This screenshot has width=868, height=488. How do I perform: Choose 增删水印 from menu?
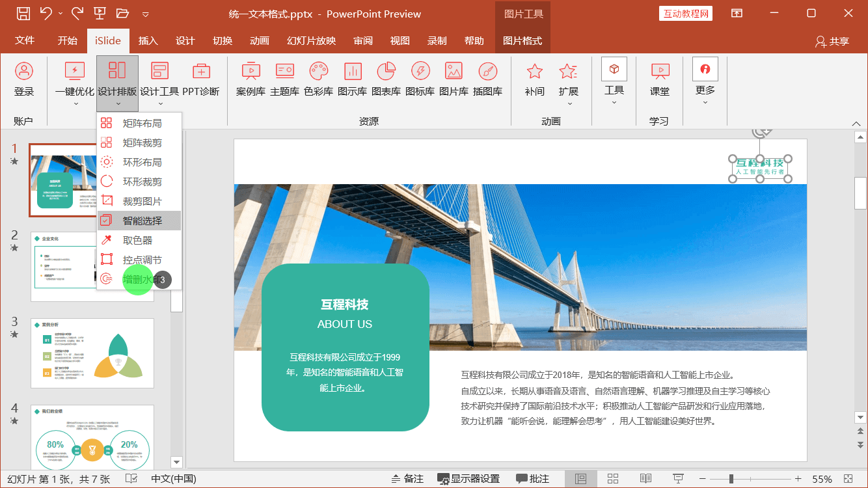(x=139, y=279)
